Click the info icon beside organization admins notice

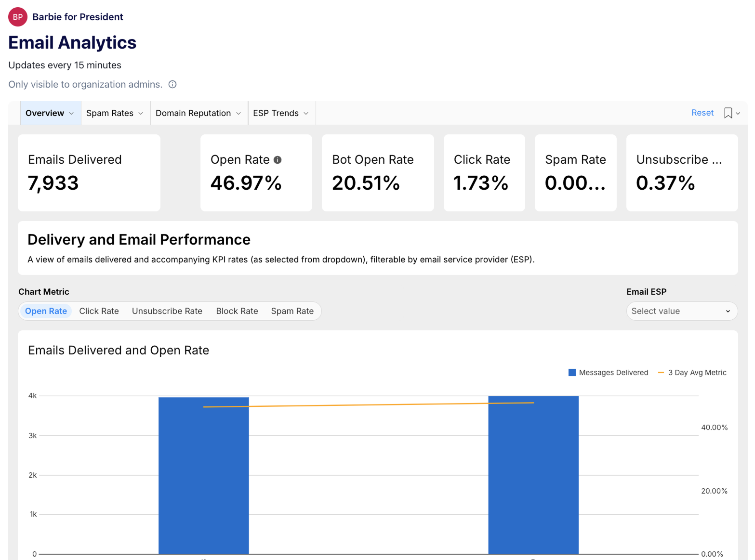coord(172,84)
